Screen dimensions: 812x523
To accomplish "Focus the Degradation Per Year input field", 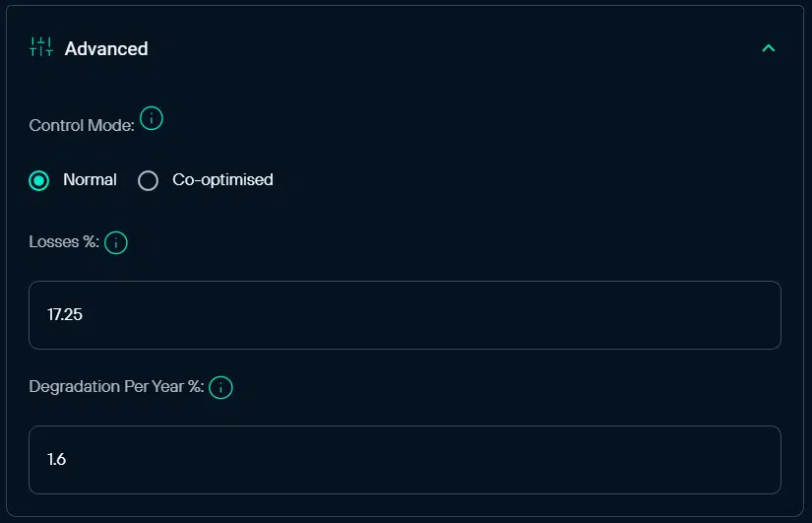I will 405,459.
